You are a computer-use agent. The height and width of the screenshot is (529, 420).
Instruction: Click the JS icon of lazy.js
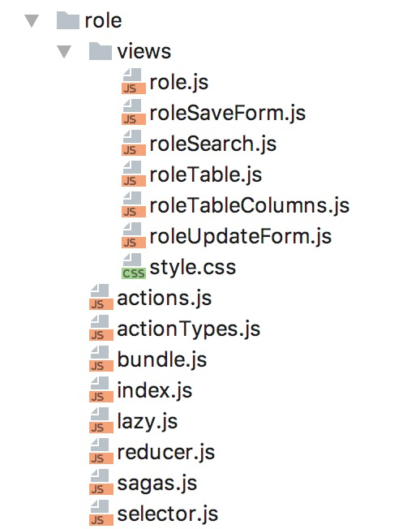tap(101, 421)
